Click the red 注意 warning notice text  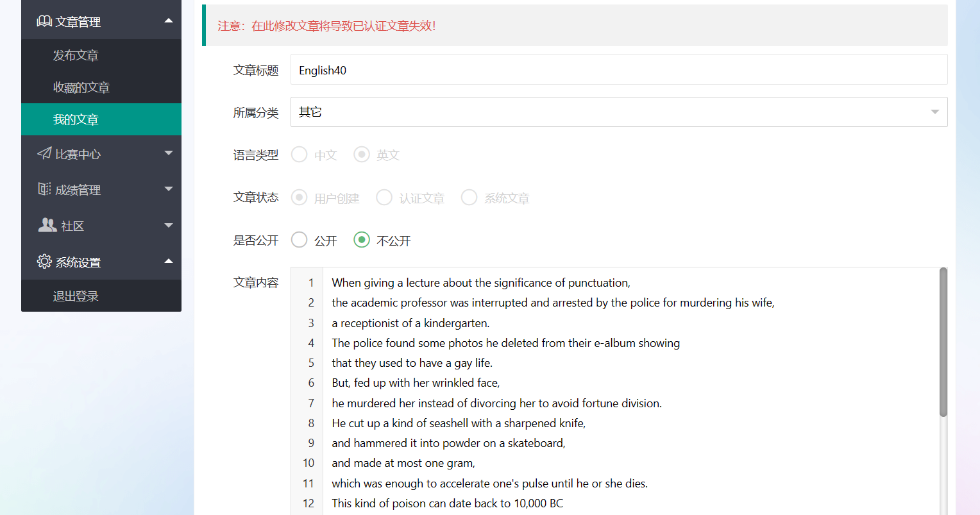click(x=326, y=26)
